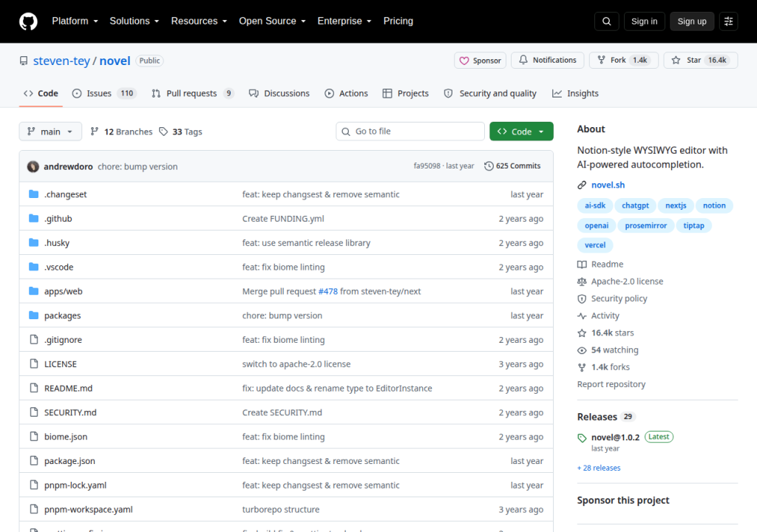757x532 pixels.
Task: Open the green Code dropdown button
Action: point(521,132)
